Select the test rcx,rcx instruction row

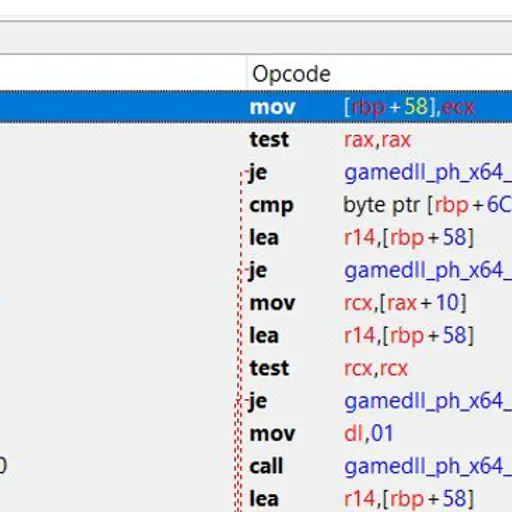pyautogui.click(x=256, y=368)
